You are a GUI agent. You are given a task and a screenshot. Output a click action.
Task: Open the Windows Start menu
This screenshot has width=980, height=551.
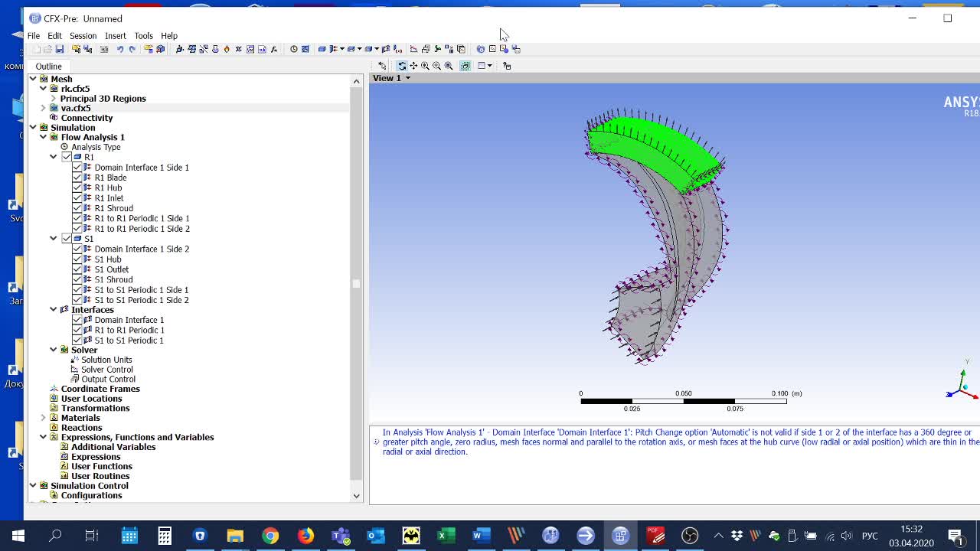point(18,536)
